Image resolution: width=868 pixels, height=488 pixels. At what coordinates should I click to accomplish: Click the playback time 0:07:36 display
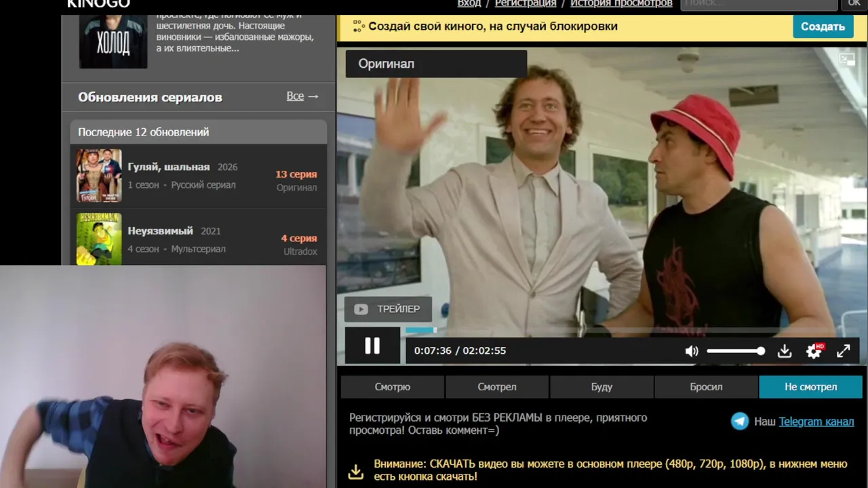[433, 351]
